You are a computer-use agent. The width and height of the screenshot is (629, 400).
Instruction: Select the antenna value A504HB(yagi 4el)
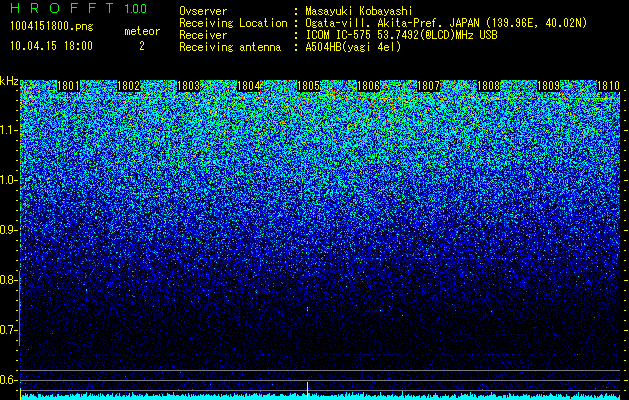tap(353, 47)
